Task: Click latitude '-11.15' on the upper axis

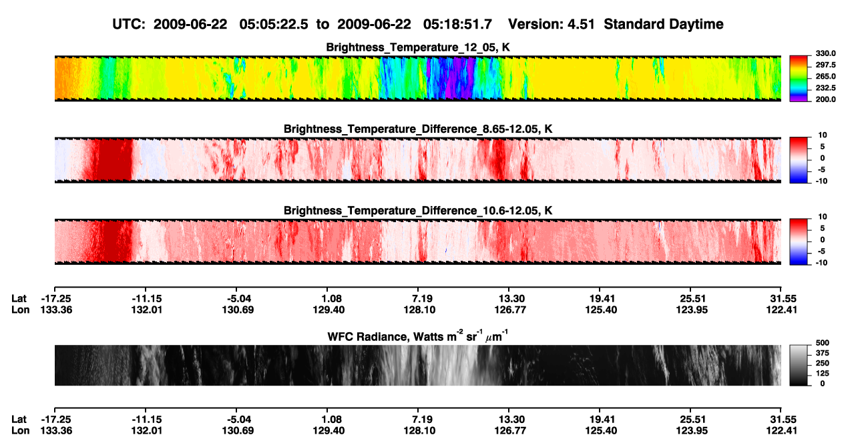Action: click(146, 299)
